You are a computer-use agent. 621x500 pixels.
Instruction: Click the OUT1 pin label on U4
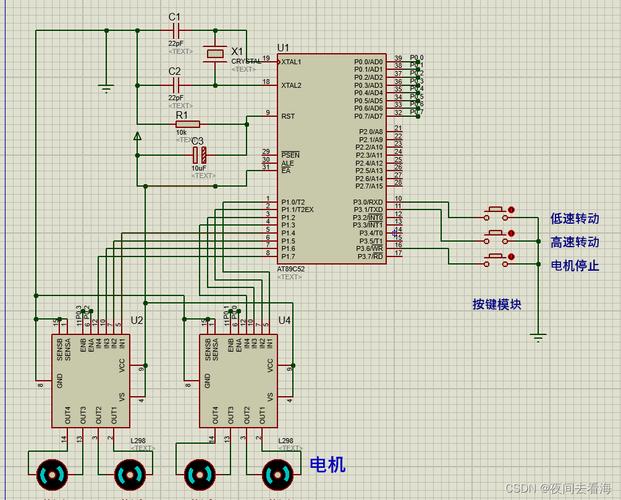tap(262, 415)
